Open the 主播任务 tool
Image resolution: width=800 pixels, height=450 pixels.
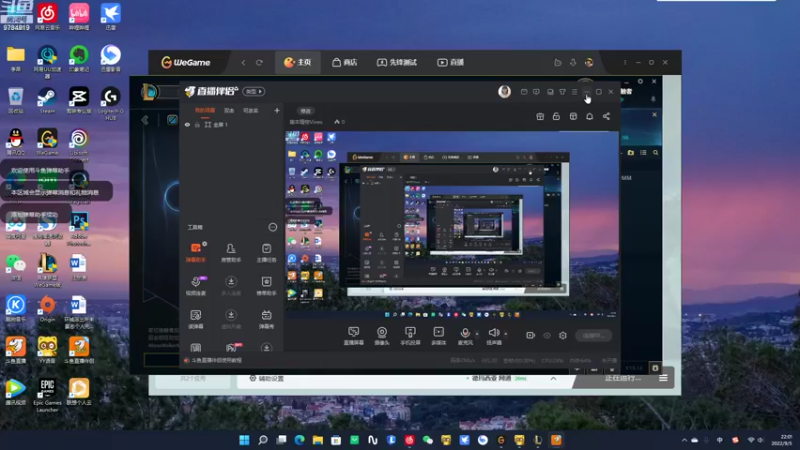266,253
